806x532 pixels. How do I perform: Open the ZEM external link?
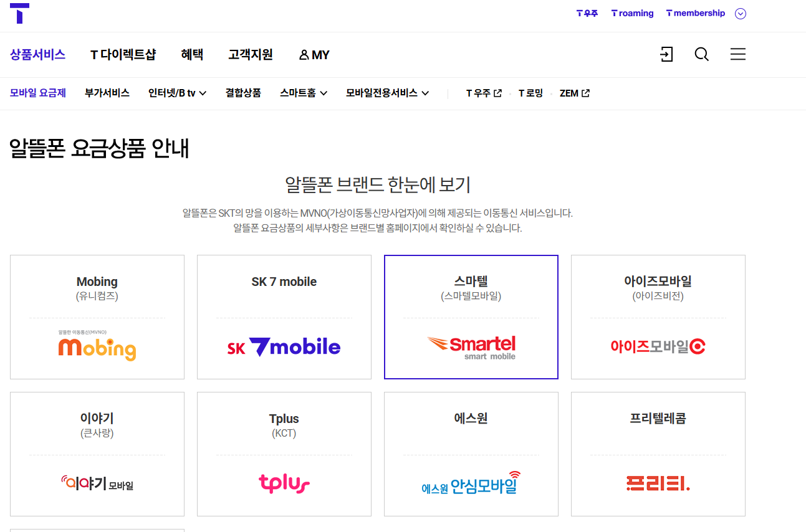tap(575, 93)
